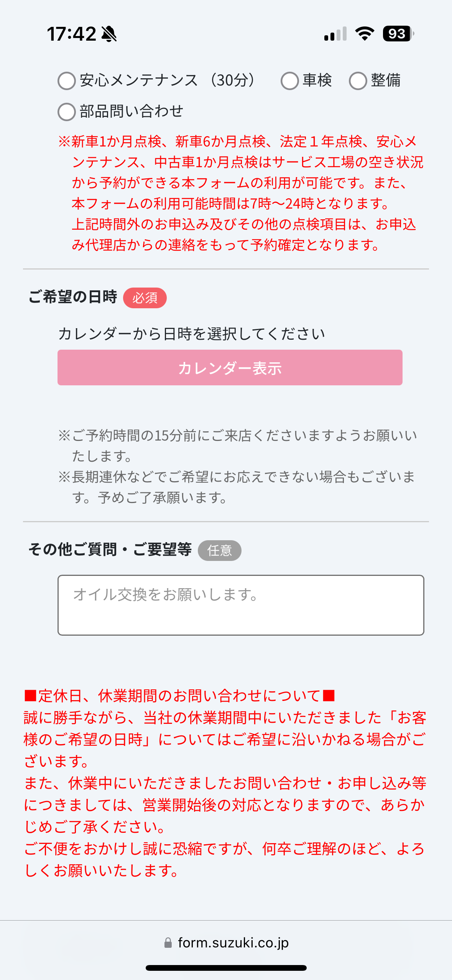The image size is (452, 980).
Task: Tap the red 必須 badge
Action: (145, 298)
